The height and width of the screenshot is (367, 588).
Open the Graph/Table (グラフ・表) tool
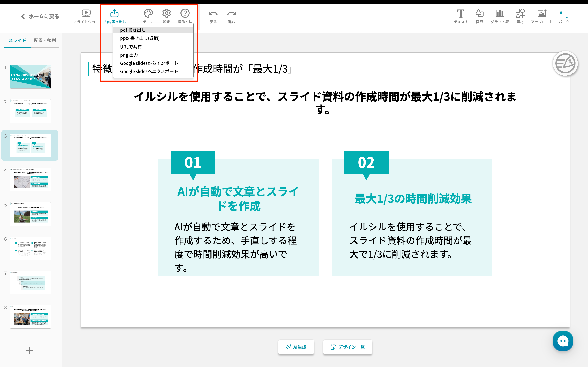[x=500, y=14]
